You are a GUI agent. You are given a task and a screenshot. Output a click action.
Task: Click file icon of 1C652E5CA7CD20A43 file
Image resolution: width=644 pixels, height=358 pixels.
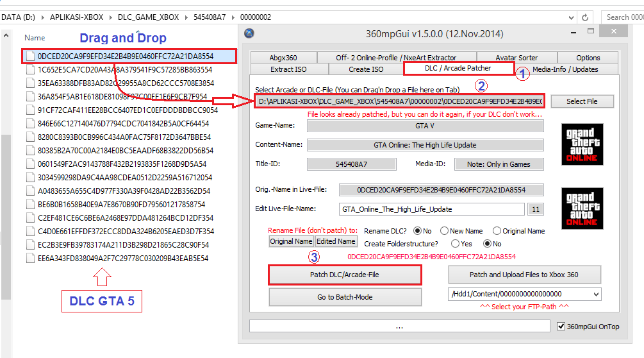(x=30, y=69)
